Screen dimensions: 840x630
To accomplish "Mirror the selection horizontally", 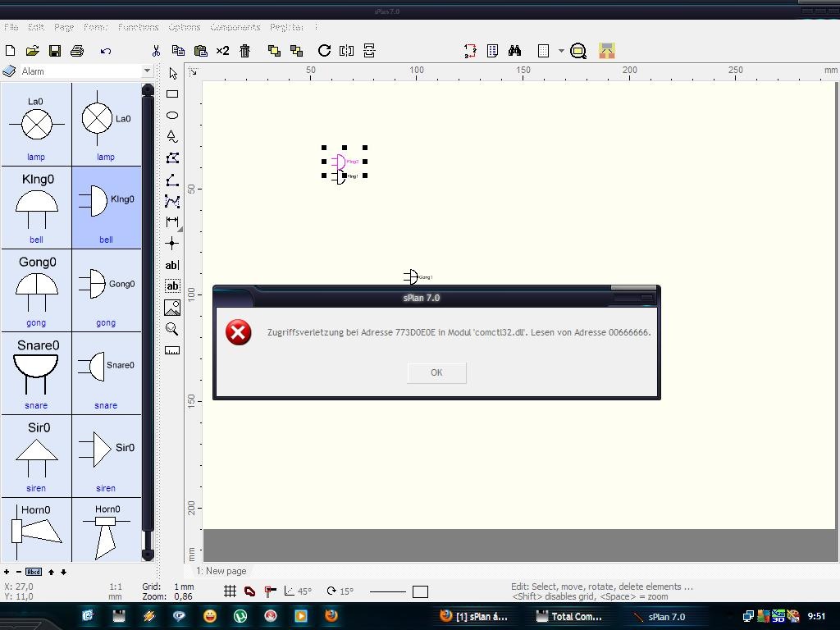I will point(347,51).
